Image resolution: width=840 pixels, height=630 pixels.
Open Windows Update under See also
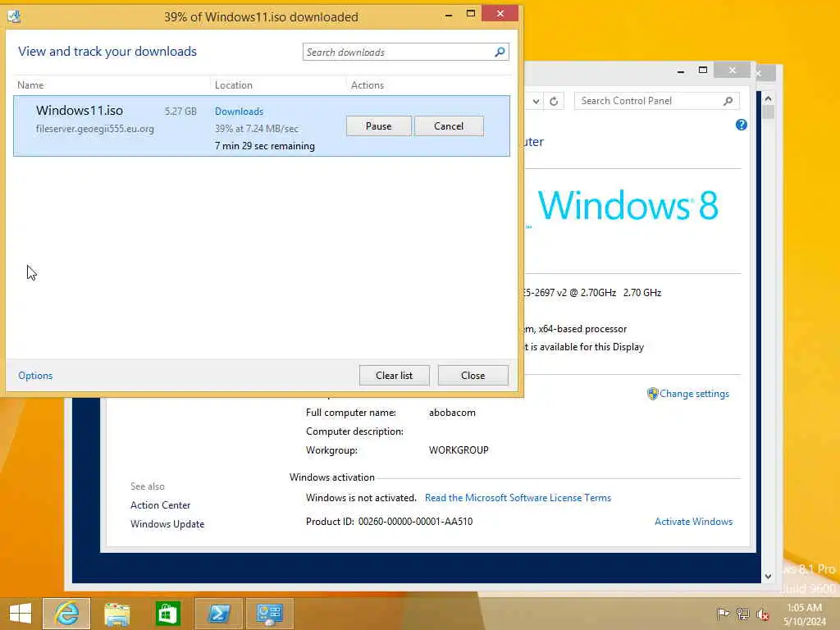pyautogui.click(x=167, y=524)
